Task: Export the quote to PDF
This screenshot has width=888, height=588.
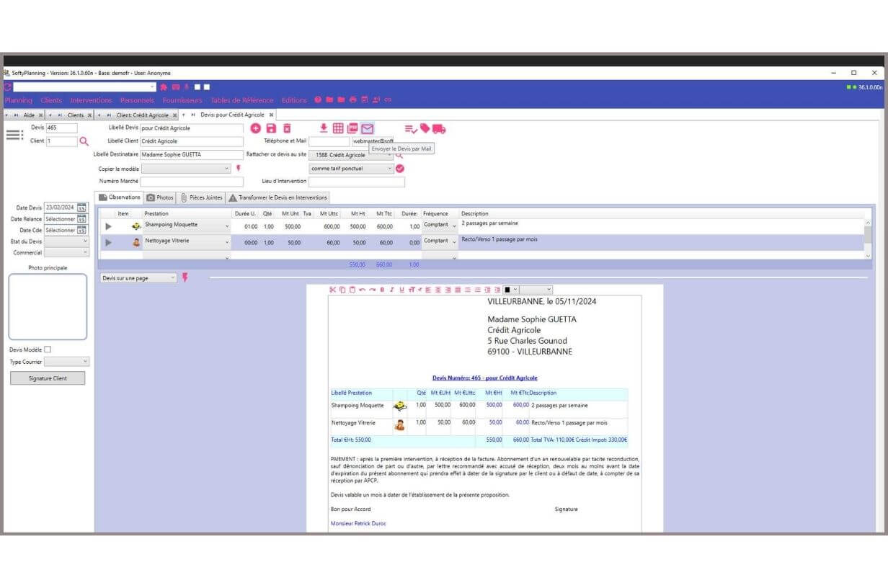Action: [352, 128]
